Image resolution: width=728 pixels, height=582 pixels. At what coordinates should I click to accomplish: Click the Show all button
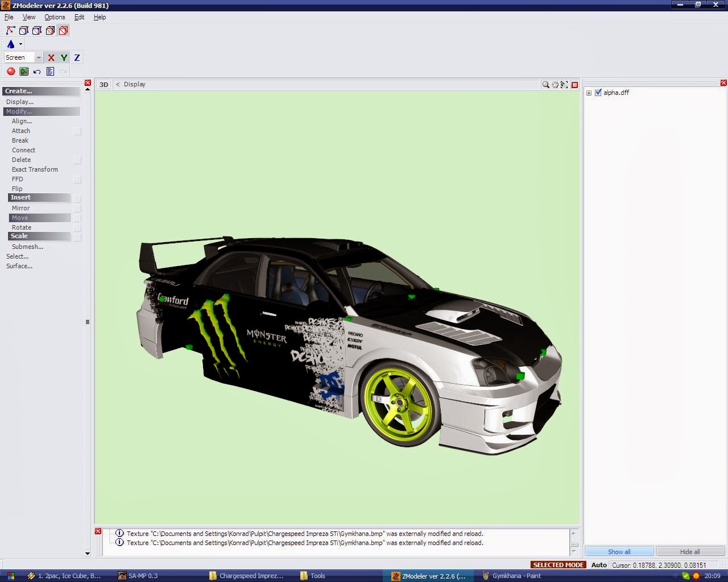[x=619, y=552]
